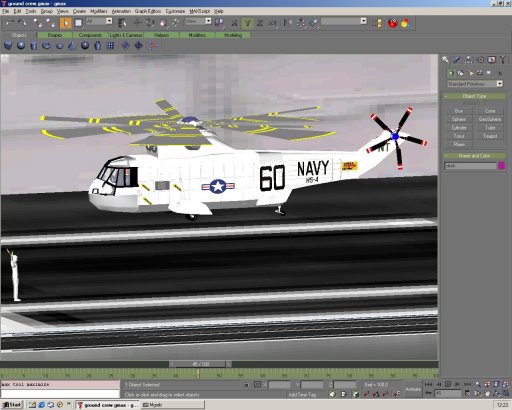
Task: Click the object name input field
Action: pyautogui.click(x=470, y=165)
